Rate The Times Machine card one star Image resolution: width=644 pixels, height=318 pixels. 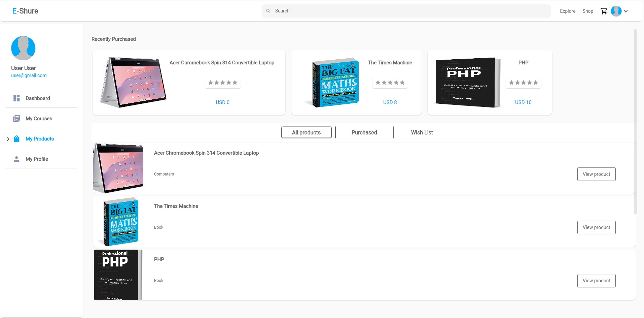[x=378, y=83]
